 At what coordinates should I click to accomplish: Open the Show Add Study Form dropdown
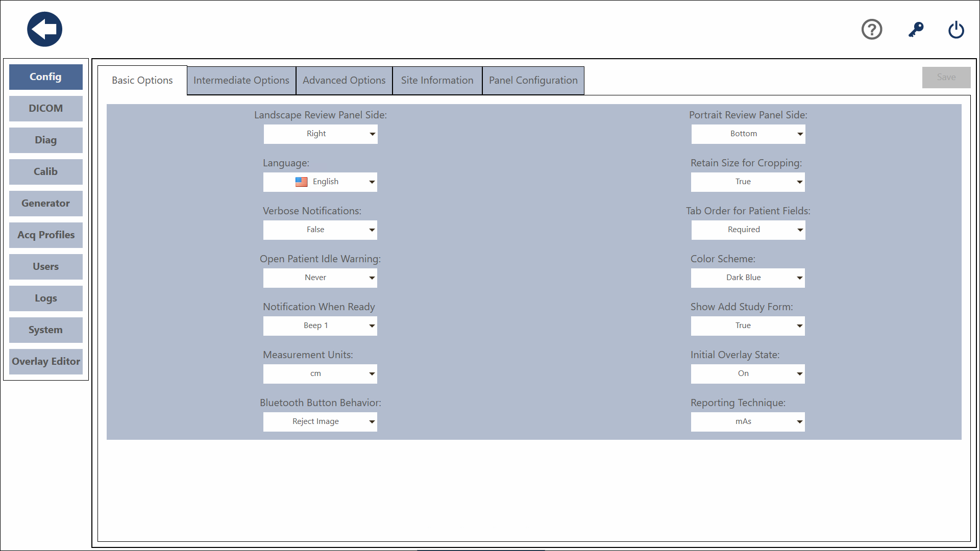[x=748, y=326]
